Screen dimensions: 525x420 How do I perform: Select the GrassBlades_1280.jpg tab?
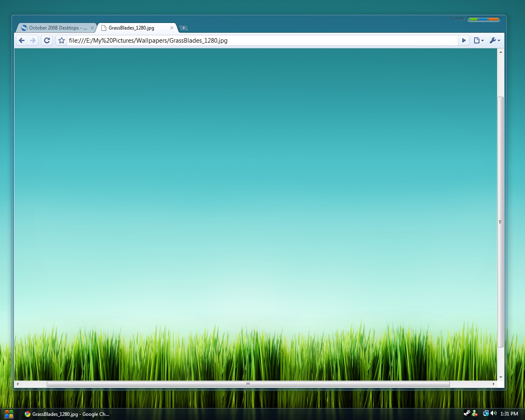point(137,28)
